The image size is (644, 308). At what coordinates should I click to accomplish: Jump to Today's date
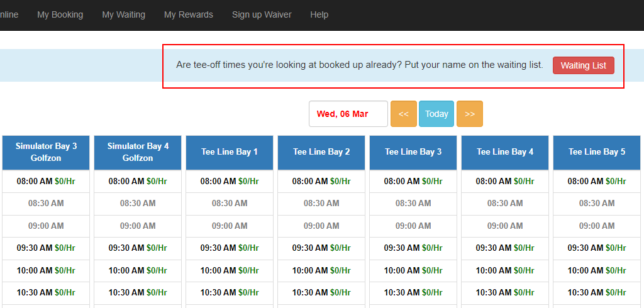tap(436, 114)
